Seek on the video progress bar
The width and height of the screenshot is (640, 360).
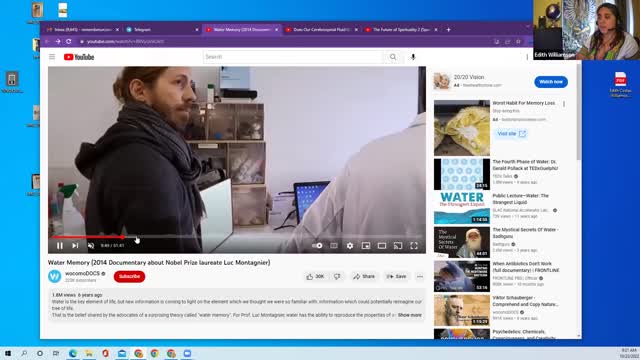click(x=237, y=237)
